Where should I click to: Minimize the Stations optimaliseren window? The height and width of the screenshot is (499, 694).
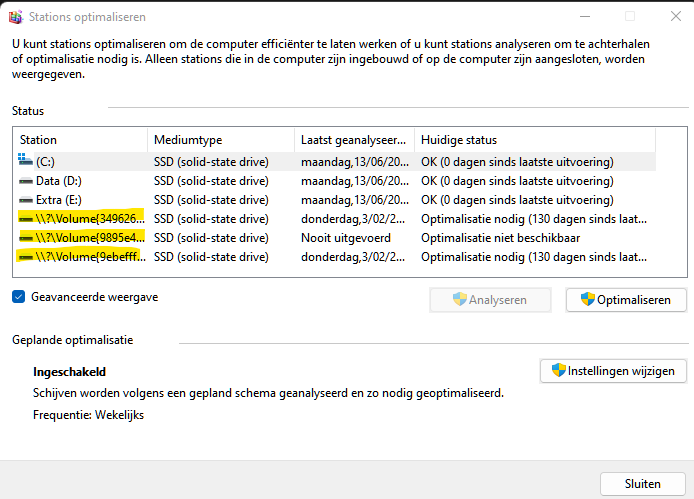(x=585, y=16)
